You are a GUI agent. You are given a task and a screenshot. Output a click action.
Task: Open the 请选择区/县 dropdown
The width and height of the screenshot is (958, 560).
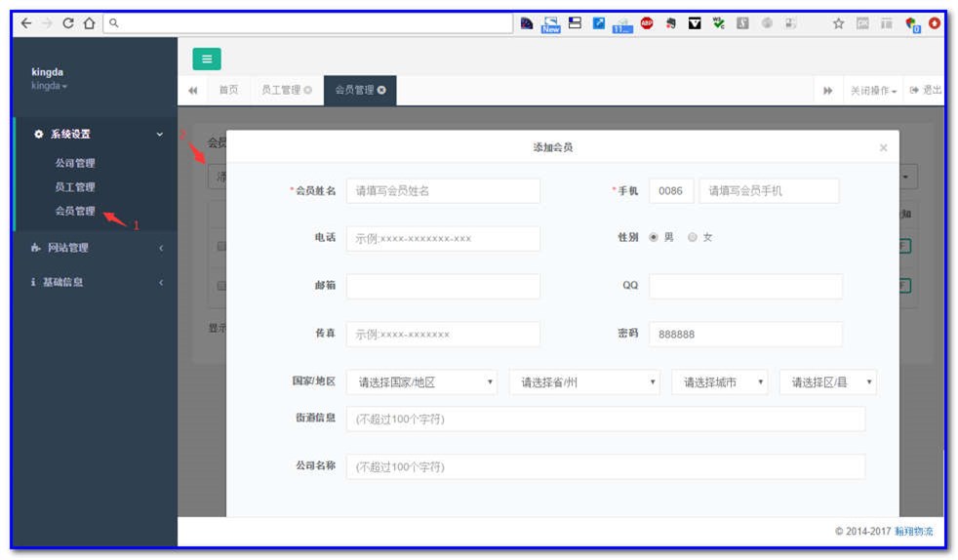coord(828,382)
